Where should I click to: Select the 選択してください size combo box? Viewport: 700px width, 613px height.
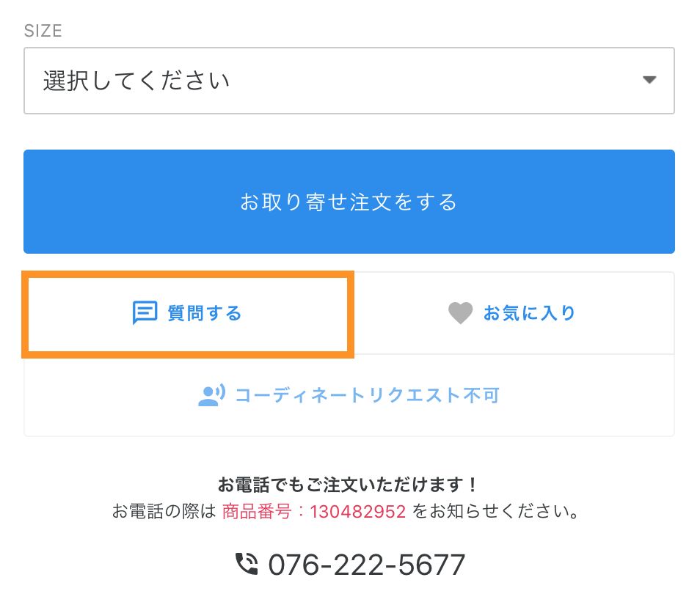click(349, 81)
